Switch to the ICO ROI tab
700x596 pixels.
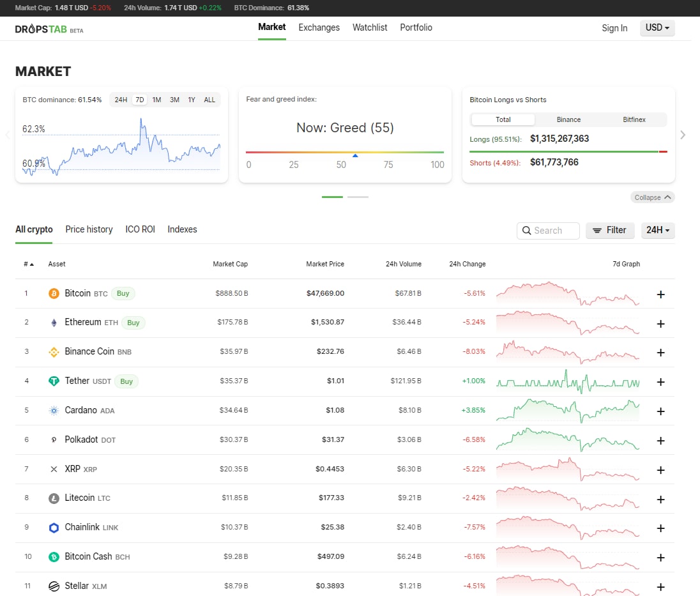(140, 229)
